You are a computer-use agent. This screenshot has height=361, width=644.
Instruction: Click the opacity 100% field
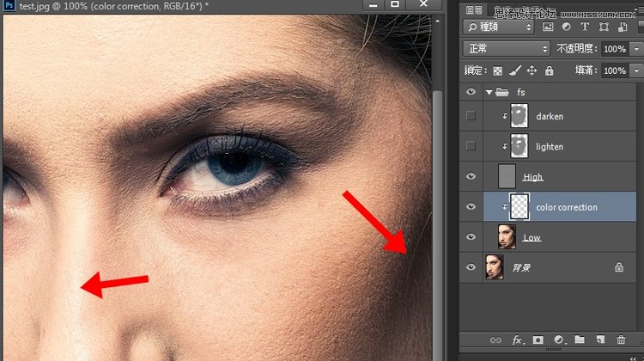tap(616, 49)
